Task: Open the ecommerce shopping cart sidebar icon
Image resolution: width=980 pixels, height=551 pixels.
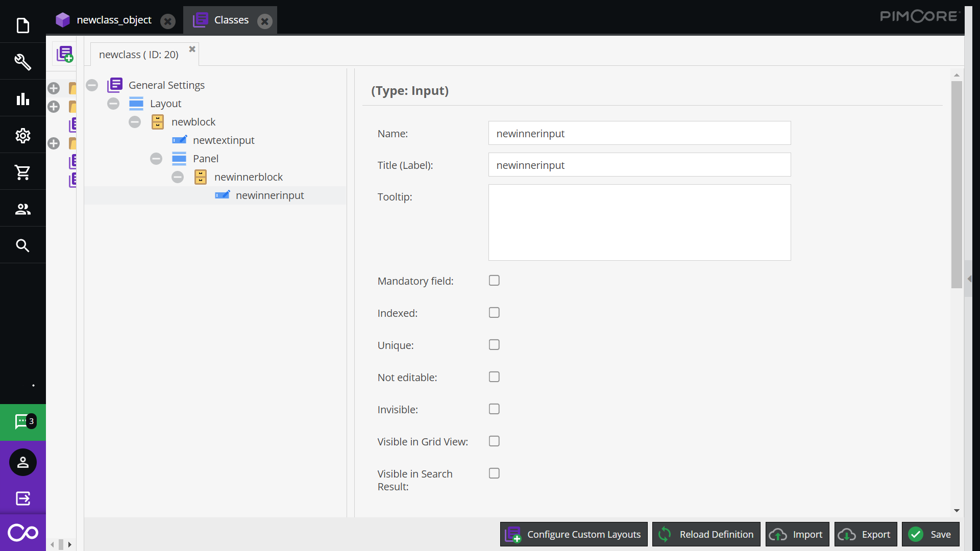Action: tap(23, 171)
